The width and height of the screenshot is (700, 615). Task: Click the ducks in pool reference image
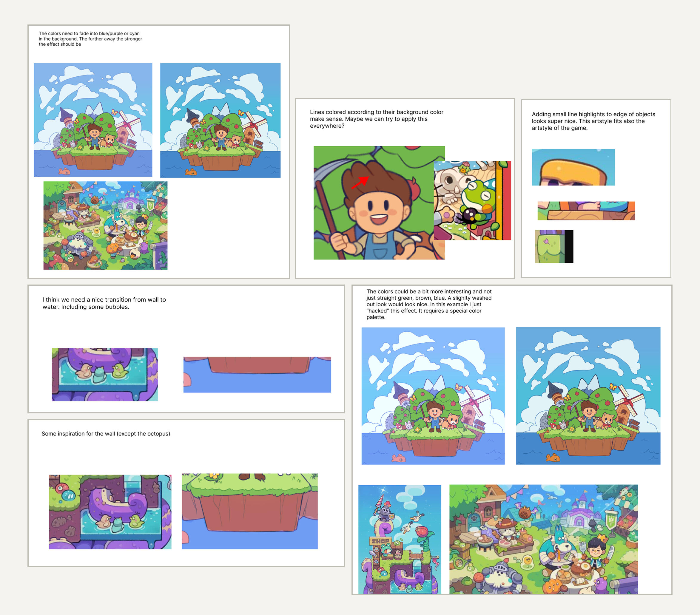click(x=104, y=374)
